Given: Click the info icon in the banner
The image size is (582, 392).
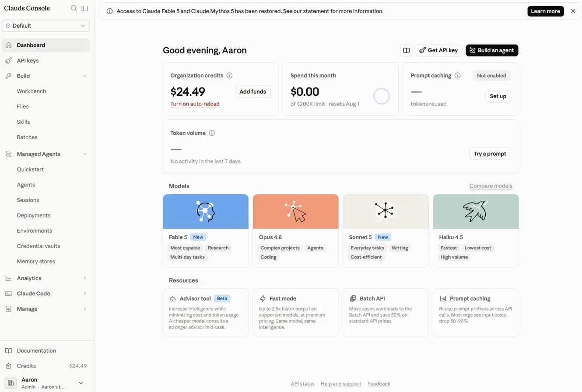Looking at the screenshot, I should click(x=109, y=11).
